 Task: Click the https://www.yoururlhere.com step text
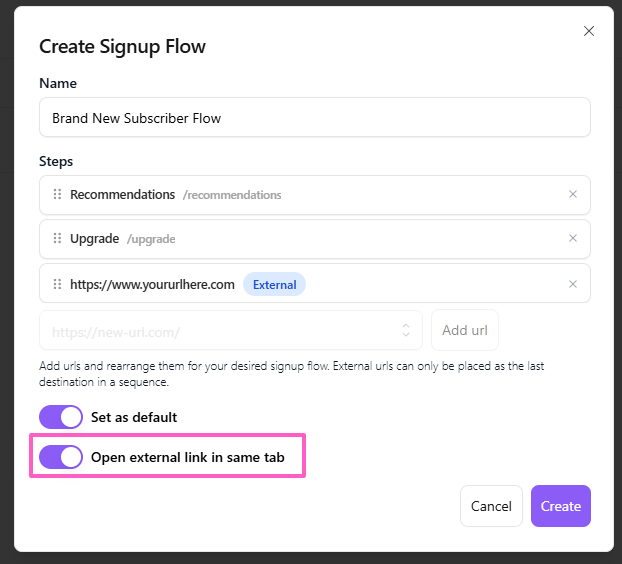(x=152, y=284)
